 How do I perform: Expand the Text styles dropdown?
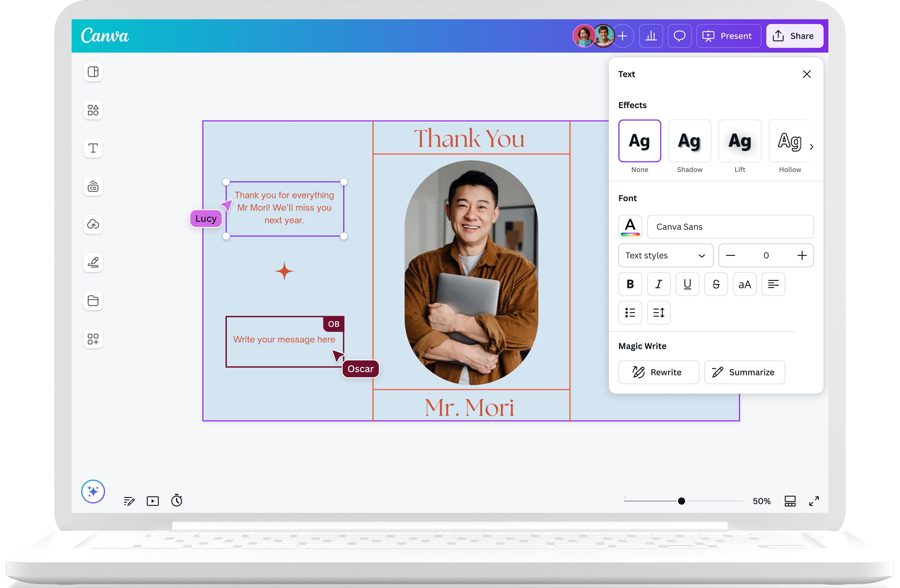[x=665, y=256]
